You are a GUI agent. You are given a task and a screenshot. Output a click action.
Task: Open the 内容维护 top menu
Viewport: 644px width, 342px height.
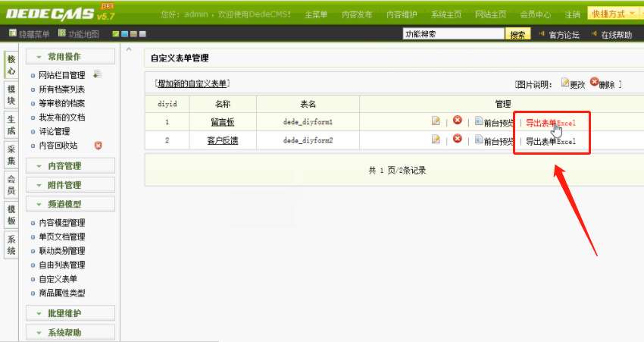(x=402, y=14)
